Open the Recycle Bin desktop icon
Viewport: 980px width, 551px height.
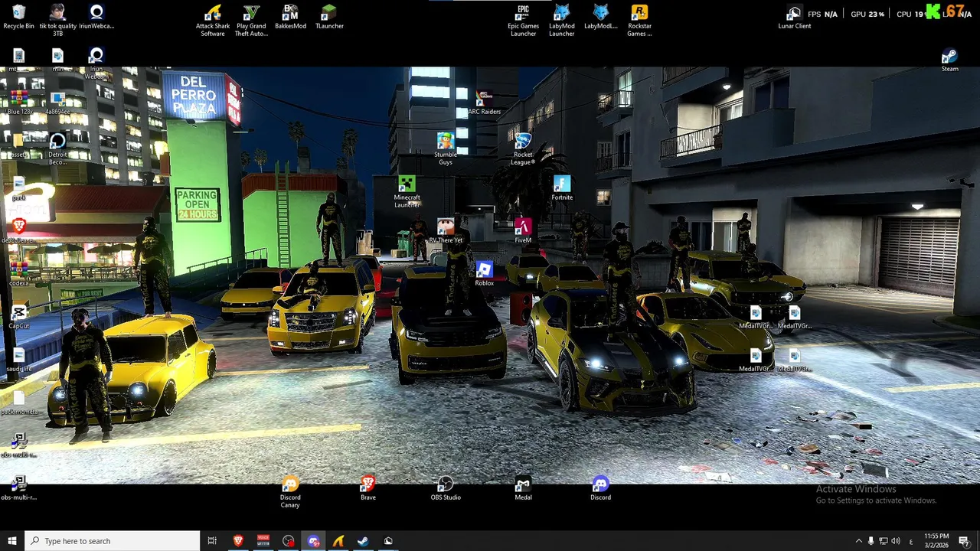tap(18, 17)
